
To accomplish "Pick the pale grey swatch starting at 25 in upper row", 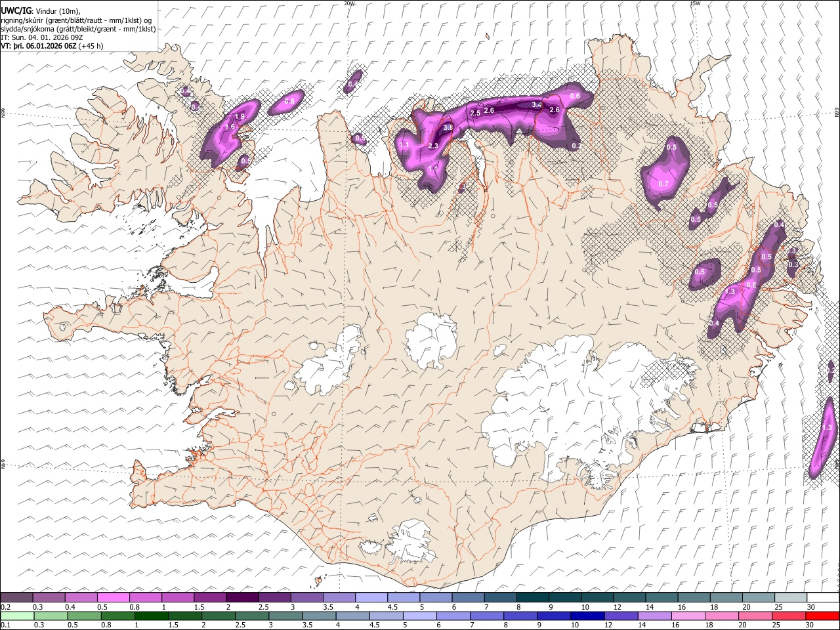I will point(791,598).
